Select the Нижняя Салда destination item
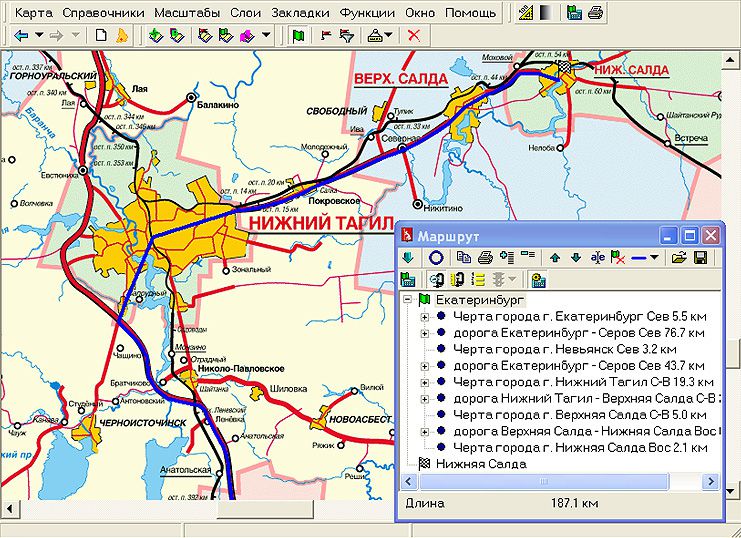The image size is (741, 538). coord(481,464)
